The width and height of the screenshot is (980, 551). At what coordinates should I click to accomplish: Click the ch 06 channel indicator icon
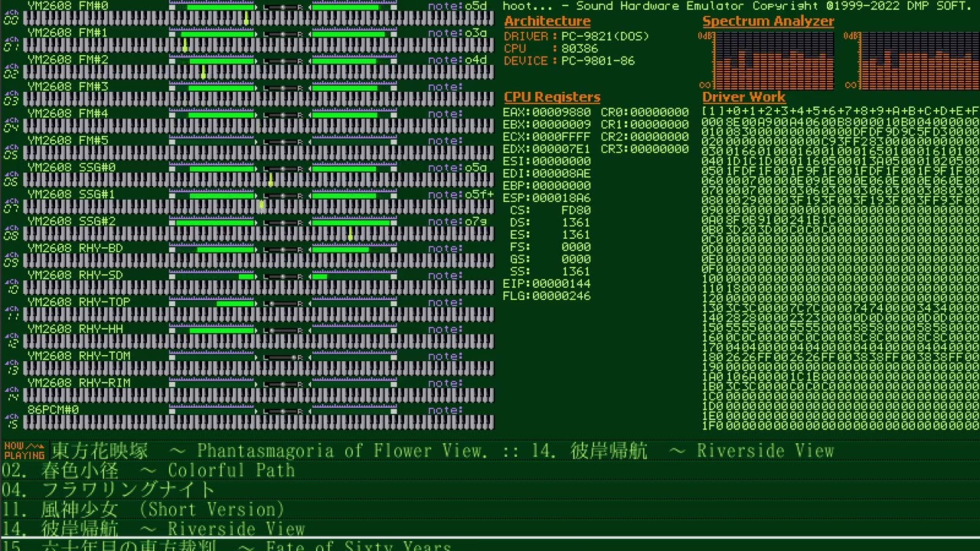[x=11, y=179]
